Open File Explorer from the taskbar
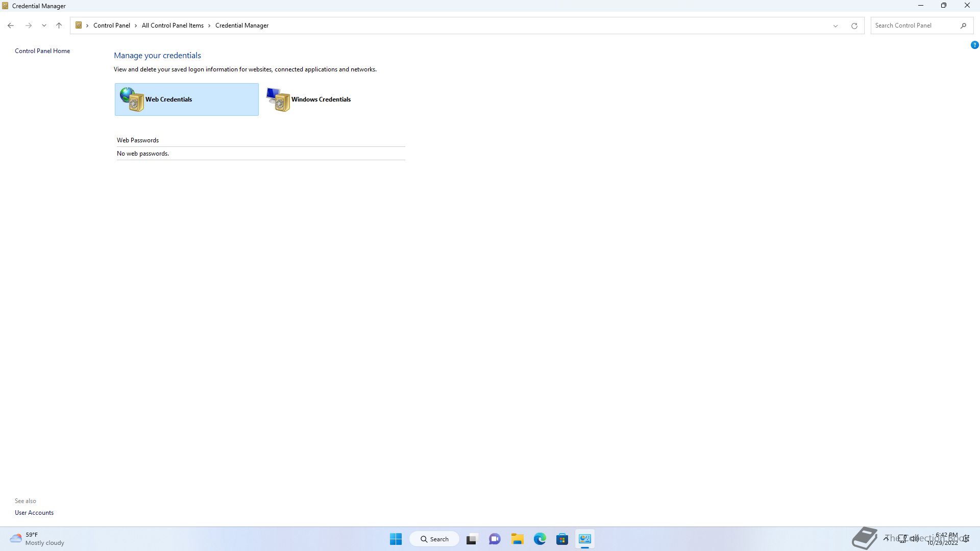This screenshot has width=980, height=551. point(517,539)
